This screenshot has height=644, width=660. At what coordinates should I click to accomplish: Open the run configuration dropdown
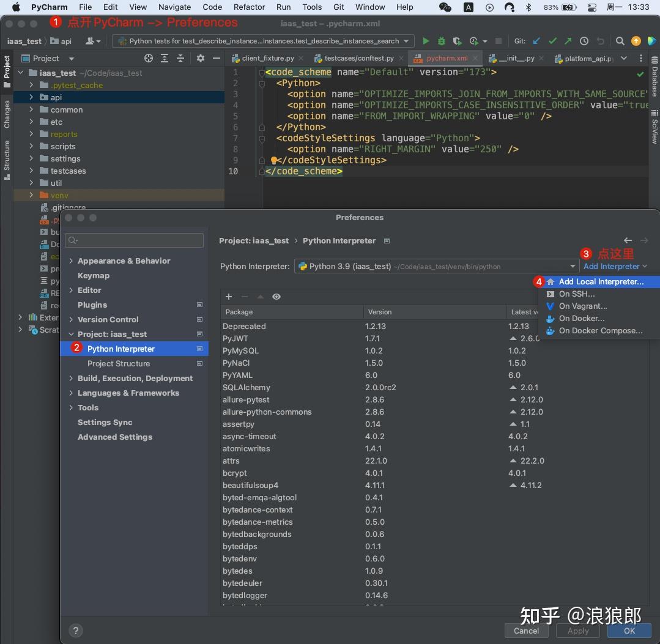[264, 41]
